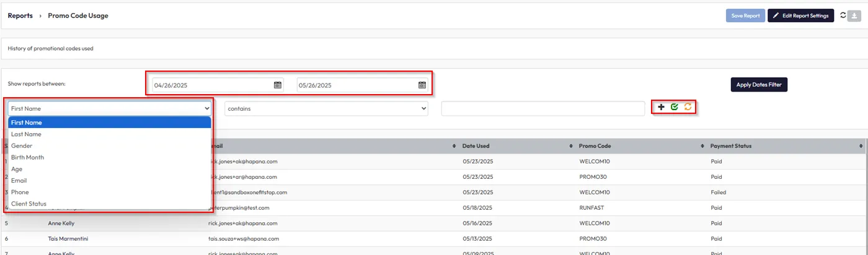
Task: Pick 'Birth Month' from the filter options
Action: tap(27, 157)
